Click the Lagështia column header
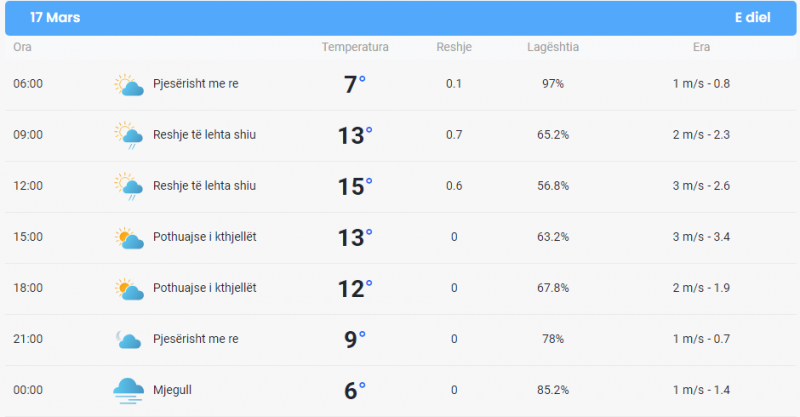 point(553,47)
